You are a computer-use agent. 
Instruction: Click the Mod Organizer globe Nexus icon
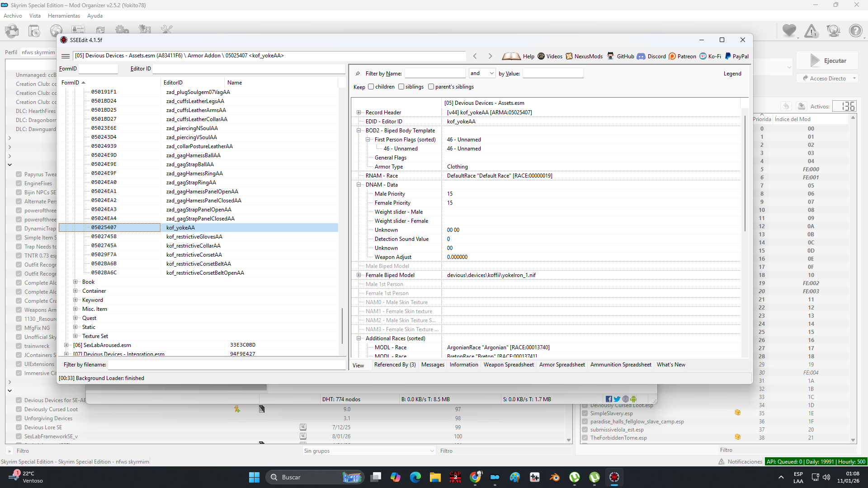tap(56, 31)
